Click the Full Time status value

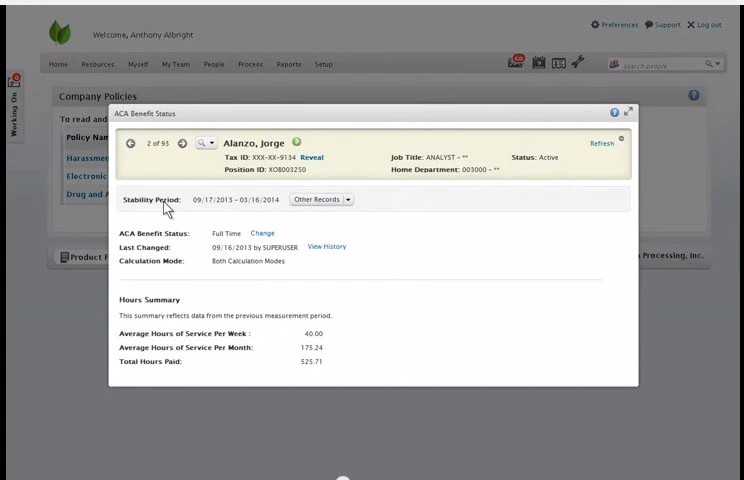226,234
